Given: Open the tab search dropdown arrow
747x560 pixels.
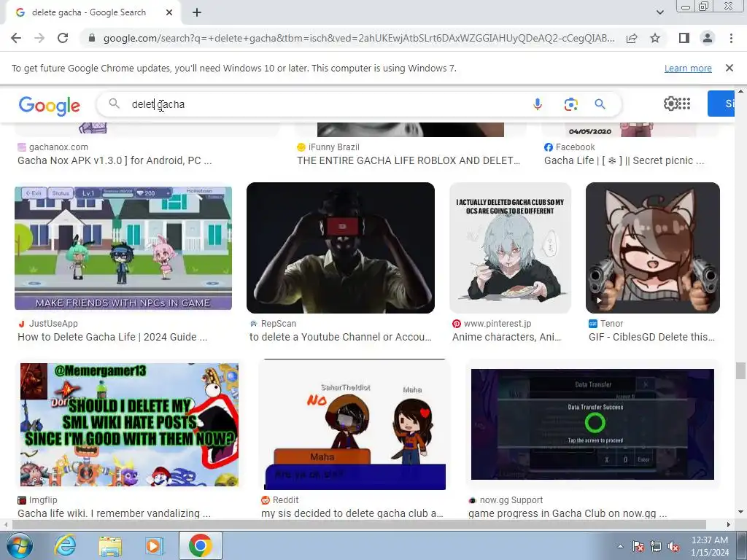Looking at the screenshot, I should click(x=659, y=12).
